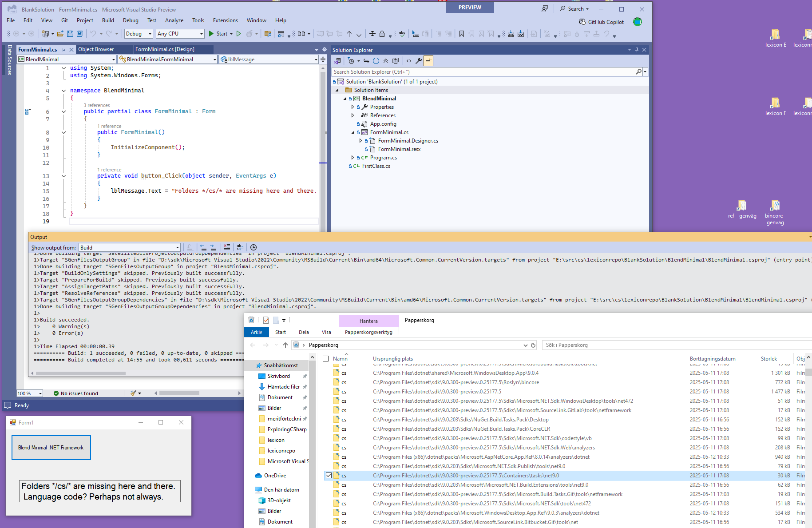The width and height of the screenshot is (812, 528).
Task: Navigate backward in the code editor
Action: pyautogui.click(x=17, y=33)
